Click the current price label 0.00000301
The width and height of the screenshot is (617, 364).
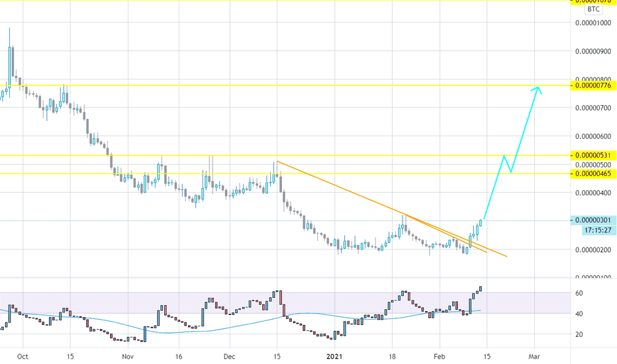(593, 220)
